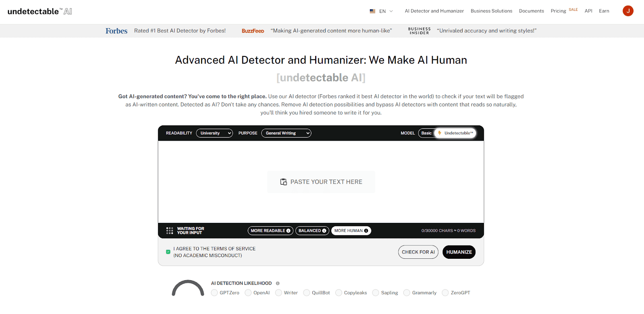Select the ZeroGPT detector indicator
The height and width of the screenshot is (314, 644).
click(445, 293)
